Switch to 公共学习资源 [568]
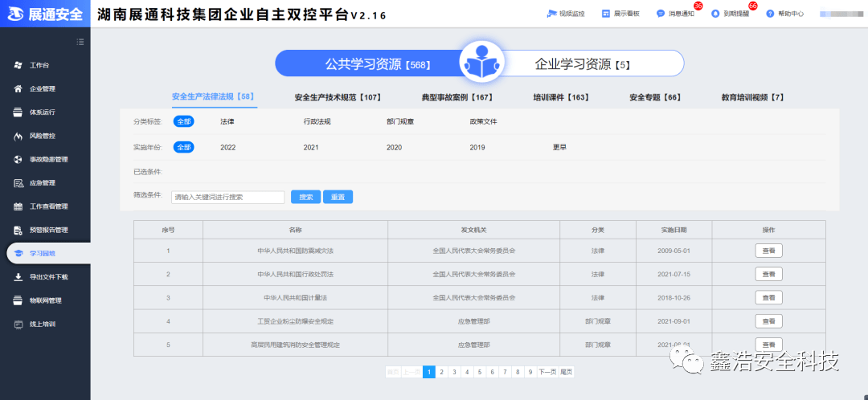868x400 pixels. coord(378,64)
